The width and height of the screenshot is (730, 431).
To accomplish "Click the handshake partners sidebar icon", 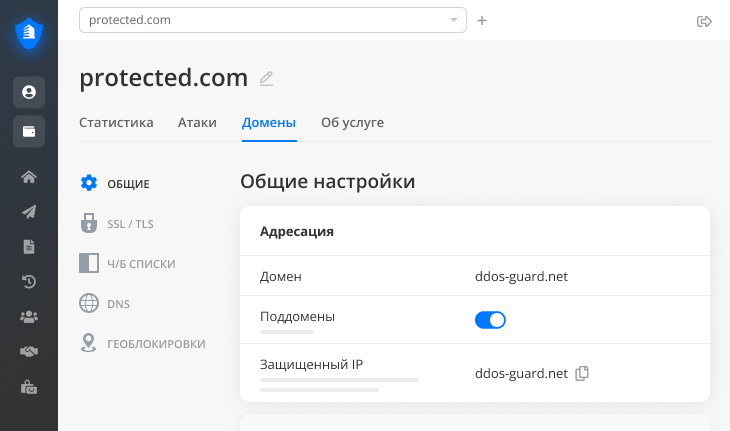I will coord(29,351).
